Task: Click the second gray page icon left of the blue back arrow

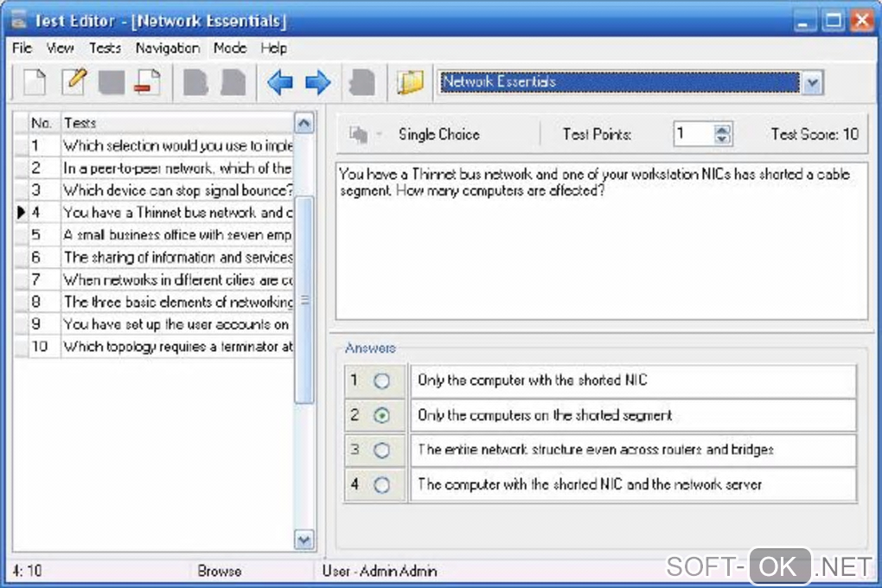Action: pyautogui.click(x=233, y=83)
